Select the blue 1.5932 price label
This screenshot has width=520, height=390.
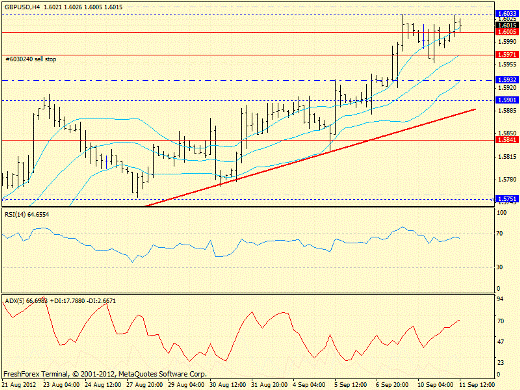507,80
